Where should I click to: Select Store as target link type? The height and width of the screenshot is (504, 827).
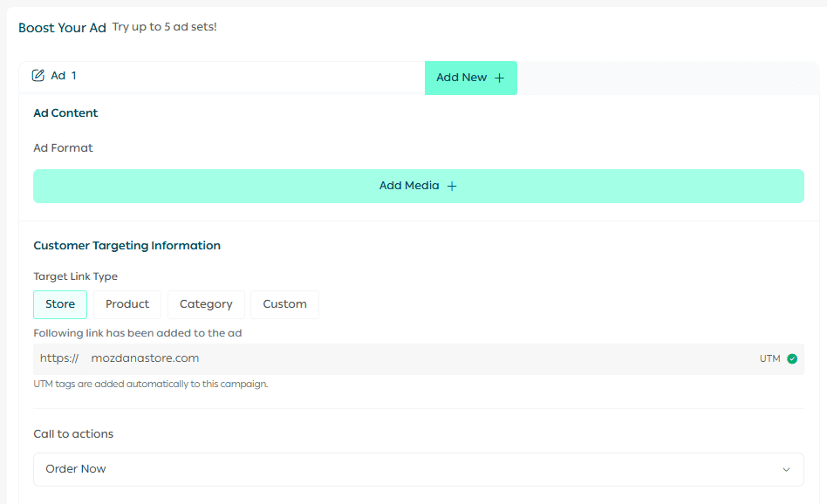click(60, 304)
